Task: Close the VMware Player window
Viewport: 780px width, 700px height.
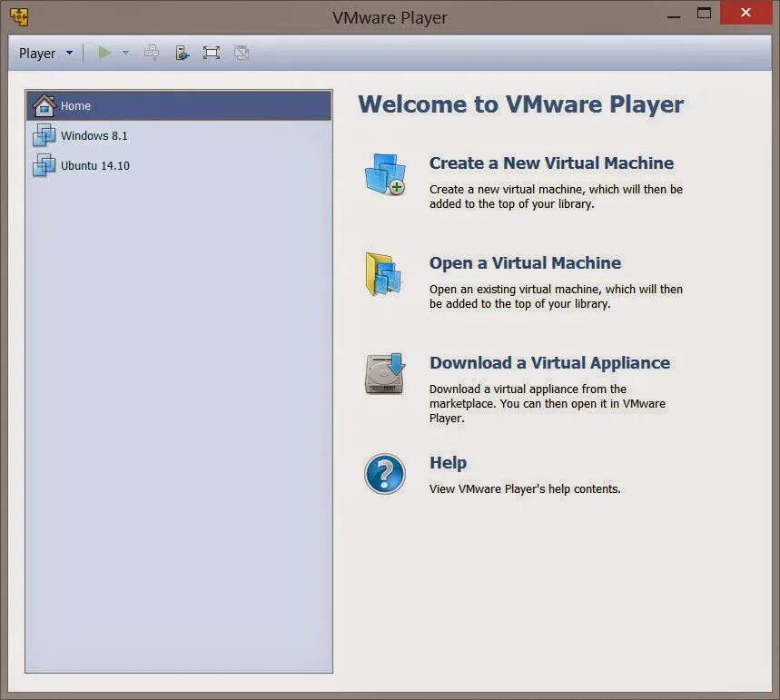Action: (745, 13)
